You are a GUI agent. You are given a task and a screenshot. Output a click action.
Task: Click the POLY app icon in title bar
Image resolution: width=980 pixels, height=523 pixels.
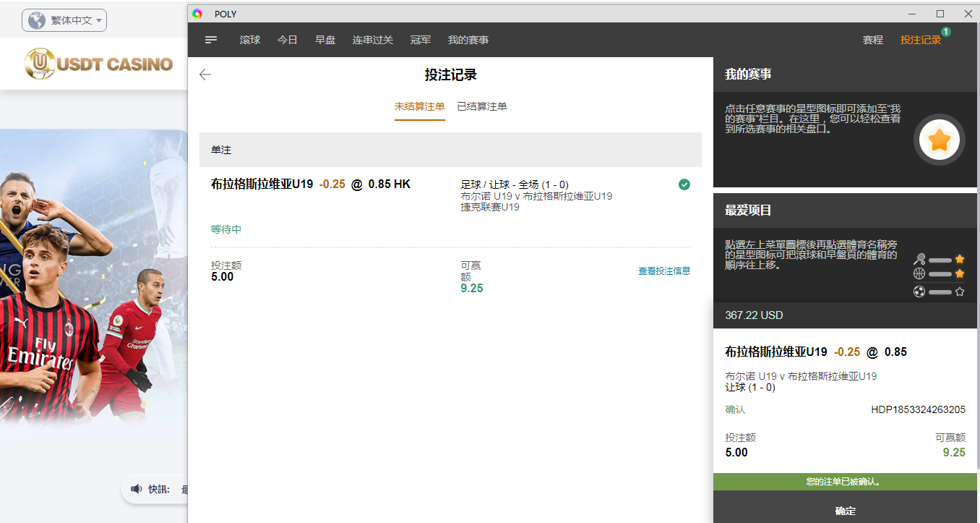point(197,14)
